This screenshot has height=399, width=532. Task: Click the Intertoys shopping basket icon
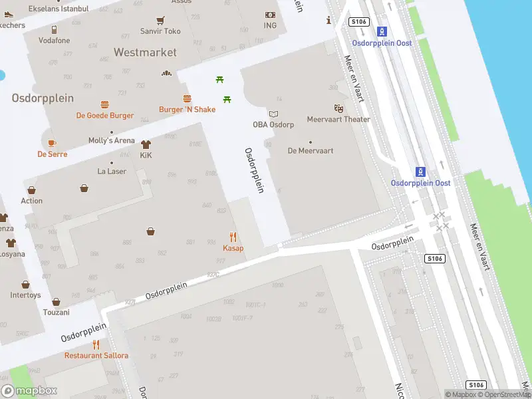click(25, 285)
